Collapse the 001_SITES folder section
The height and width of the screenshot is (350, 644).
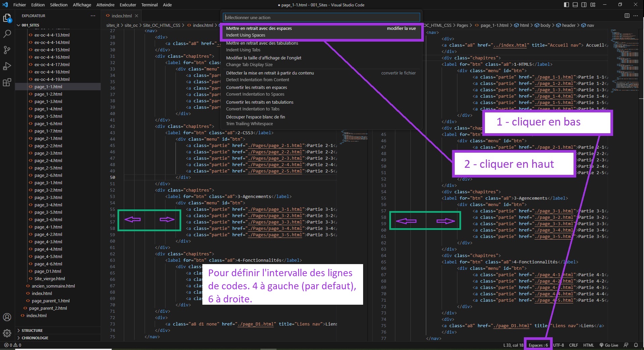point(19,25)
